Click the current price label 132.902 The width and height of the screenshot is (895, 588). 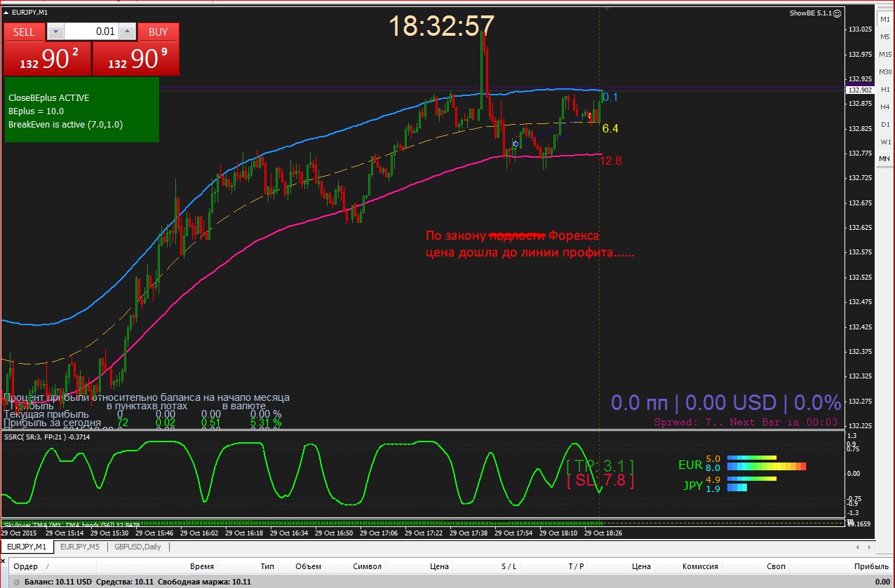[859, 90]
